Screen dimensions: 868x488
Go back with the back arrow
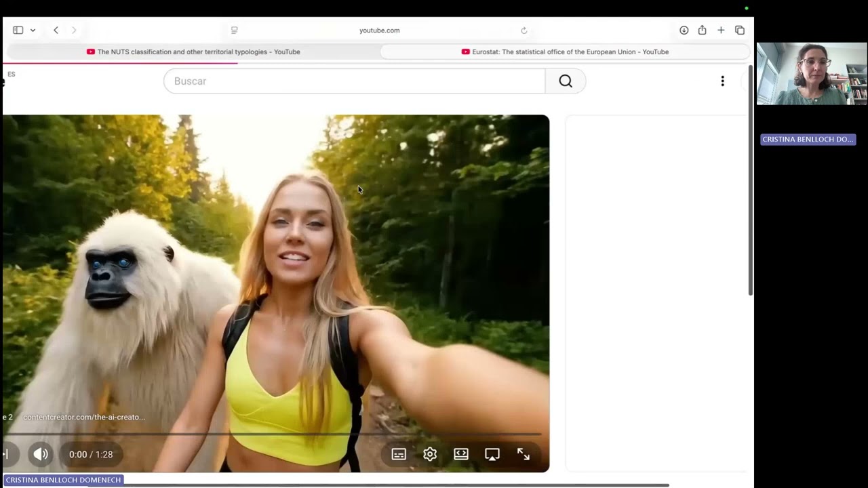56,30
